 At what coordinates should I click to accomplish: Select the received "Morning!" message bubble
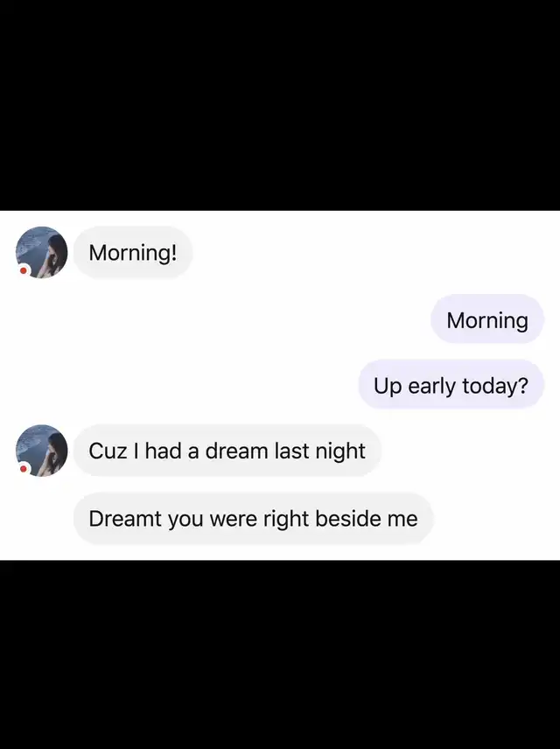[x=133, y=252]
